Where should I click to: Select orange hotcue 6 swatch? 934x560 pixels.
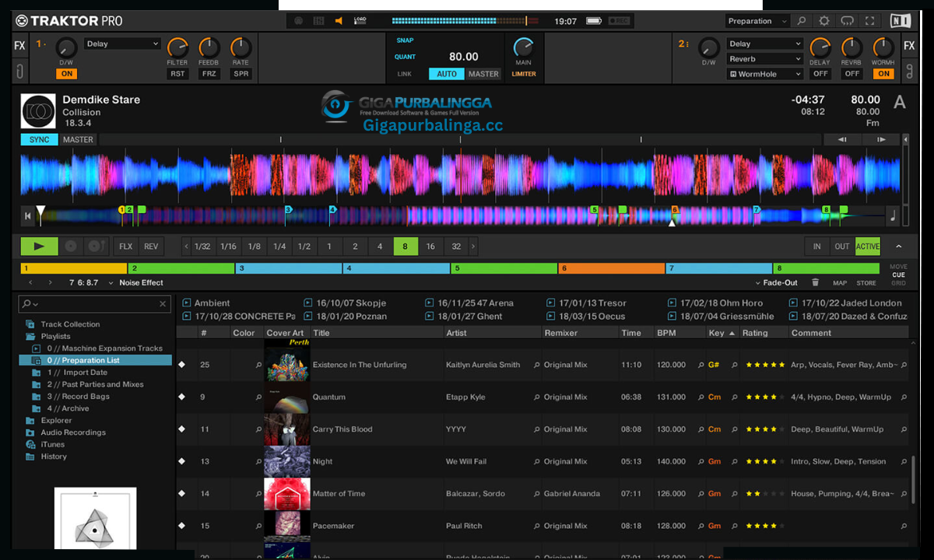tap(612, 268)
